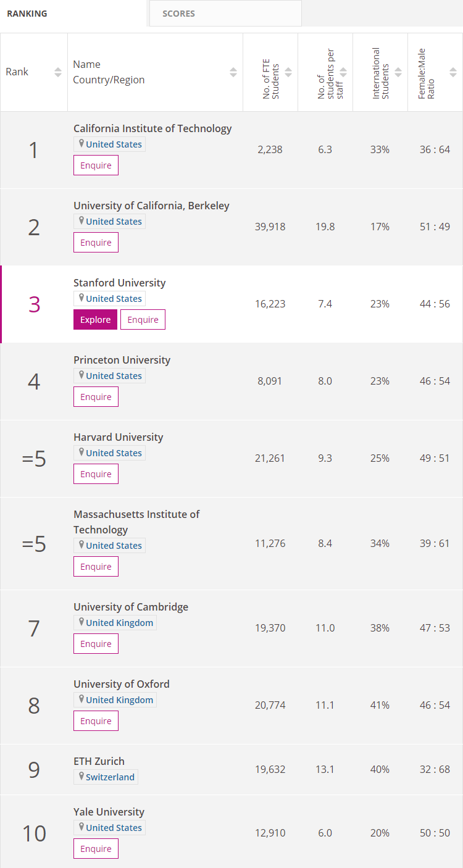Sort by Rank column arrows
463x868 pixels.
coord(58,72)
